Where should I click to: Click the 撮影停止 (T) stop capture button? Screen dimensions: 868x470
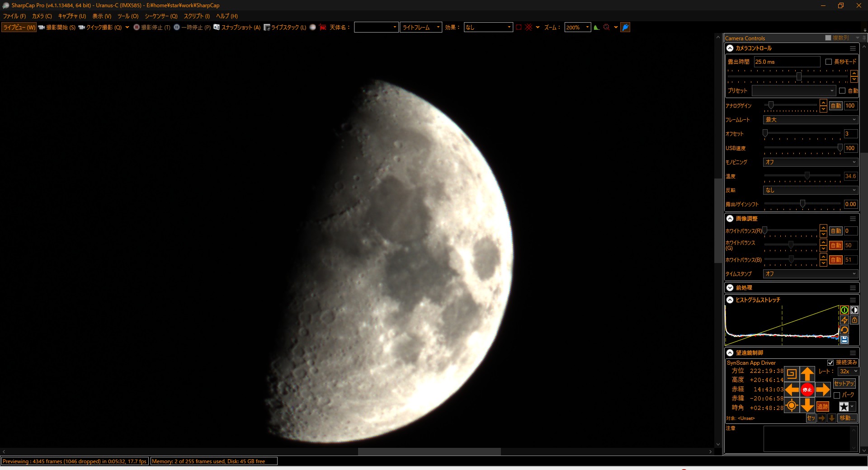click(x=152, y=28)
